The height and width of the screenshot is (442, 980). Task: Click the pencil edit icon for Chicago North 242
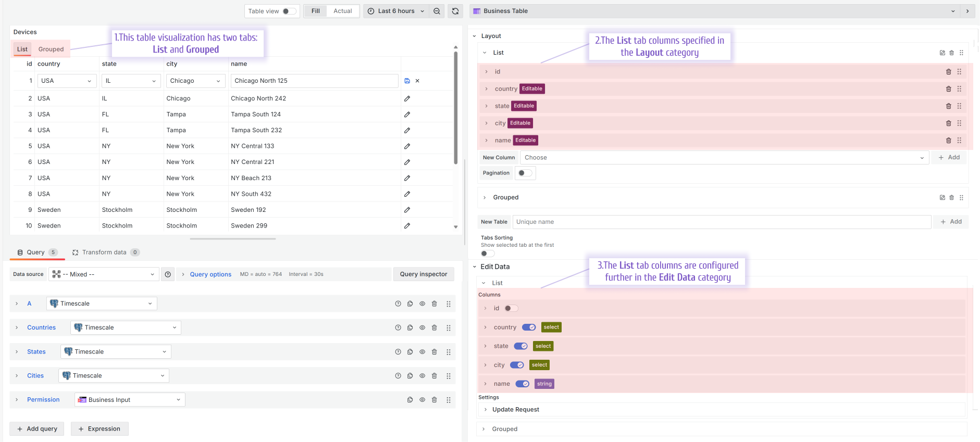[407, 98]
